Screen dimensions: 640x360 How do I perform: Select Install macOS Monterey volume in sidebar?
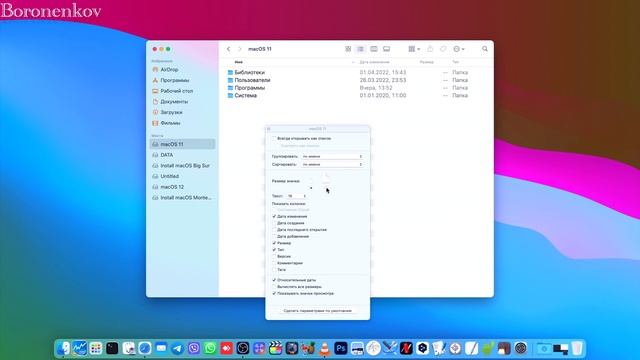(x=182, y=198)
